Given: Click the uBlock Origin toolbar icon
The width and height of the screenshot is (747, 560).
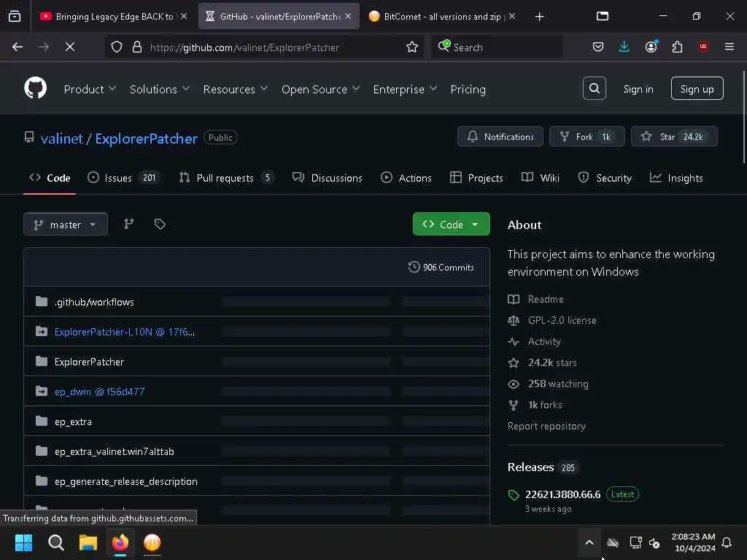Looking at the screenshot, I should pos(703,47).
